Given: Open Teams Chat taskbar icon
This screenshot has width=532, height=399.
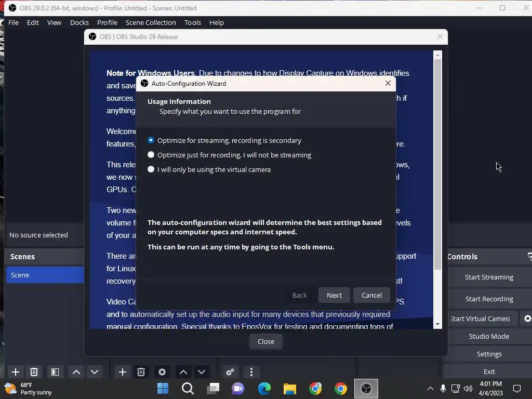Looking at the screenshot, I should [x=238, y=389].
